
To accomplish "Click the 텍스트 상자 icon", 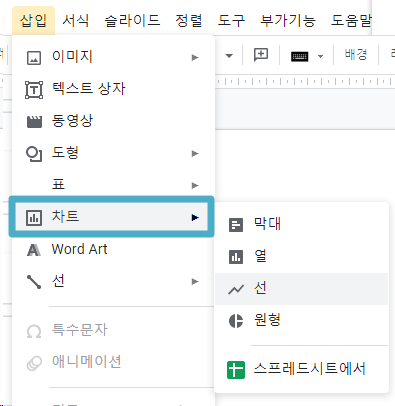I will coord(34,90).
